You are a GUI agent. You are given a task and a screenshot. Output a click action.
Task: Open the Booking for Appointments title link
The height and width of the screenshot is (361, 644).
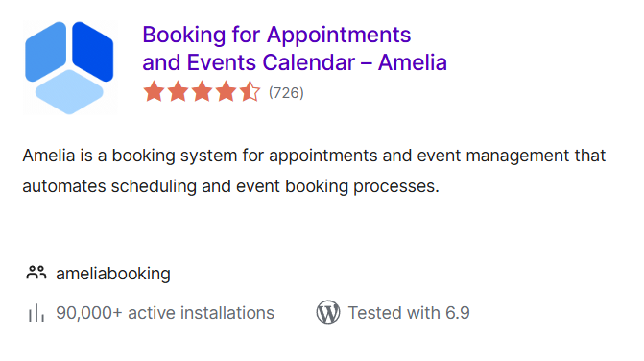[x=295, y=48]
